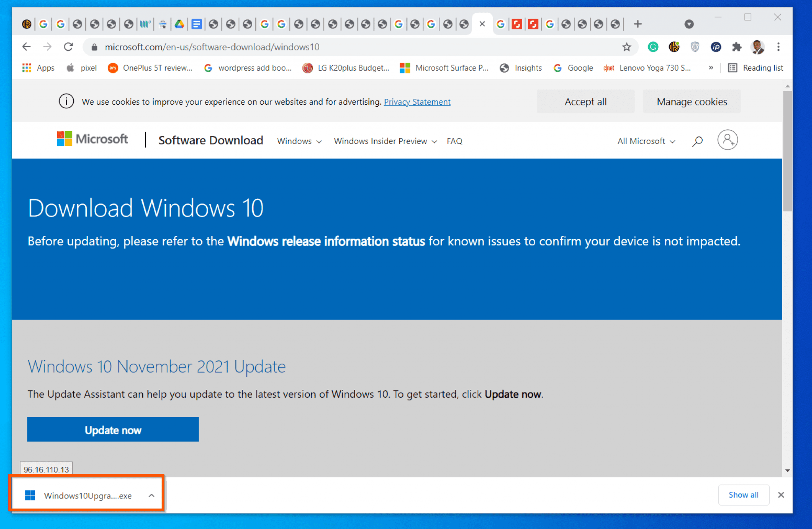Close the active tab
Image resolution: width=812 pixels, height=529 pixels.
point(482,24)
